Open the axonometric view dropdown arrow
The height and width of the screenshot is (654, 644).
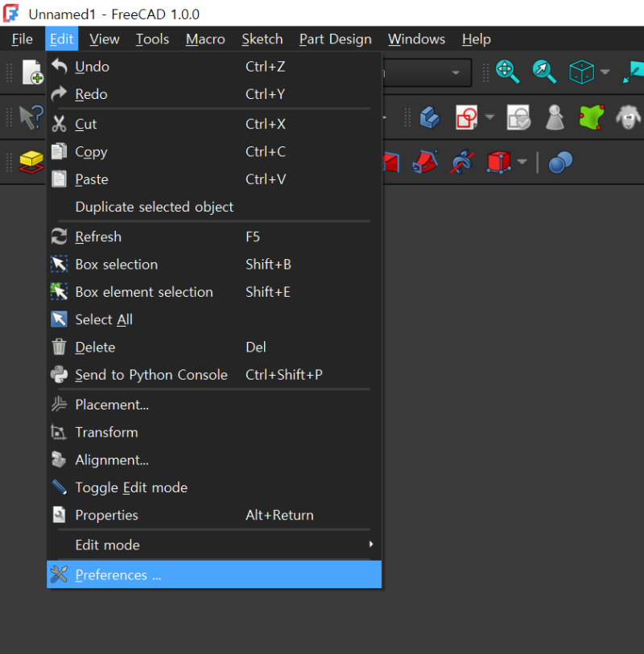tap(605, 72)
